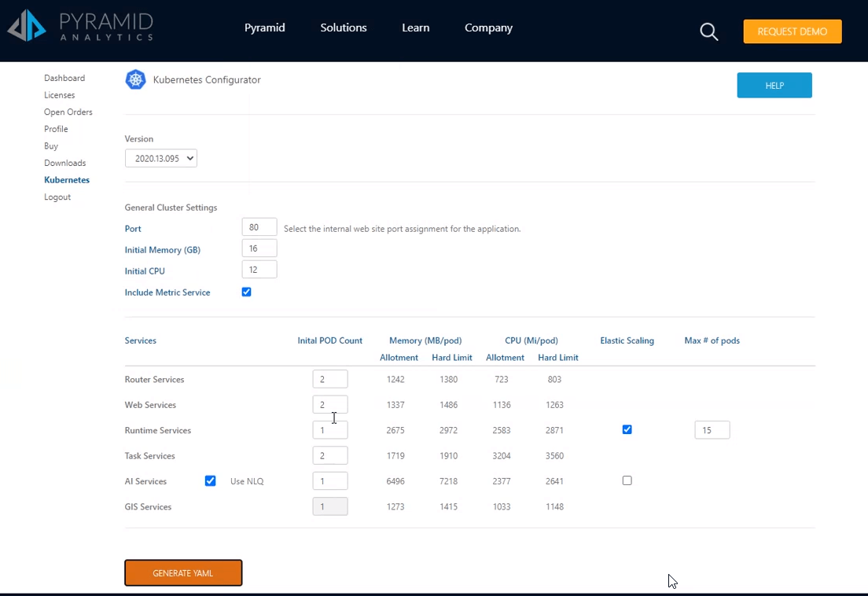Open the Open Orders sidebar link
This screenshot has width=868, height=596.
(x=68, y=112)
